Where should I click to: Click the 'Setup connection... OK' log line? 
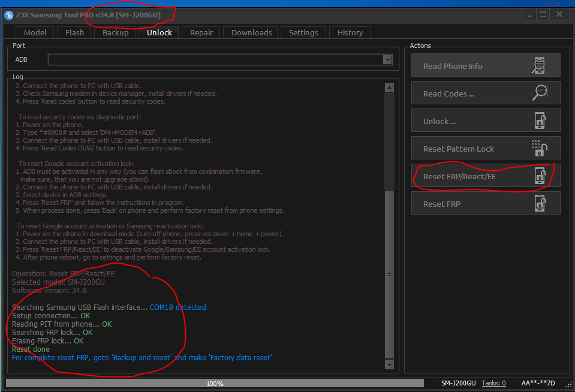(x=51, y=315)
